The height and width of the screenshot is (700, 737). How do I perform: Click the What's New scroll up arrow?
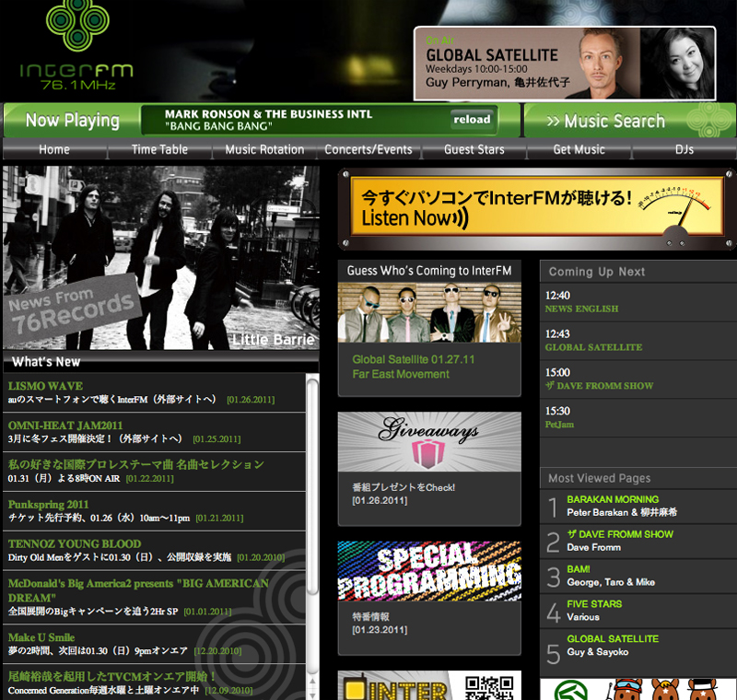point(312,682)
